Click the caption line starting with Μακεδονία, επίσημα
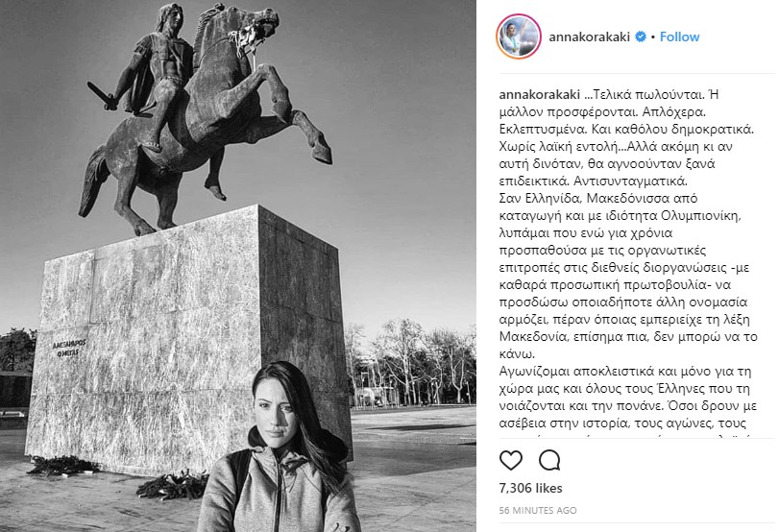 628,337
